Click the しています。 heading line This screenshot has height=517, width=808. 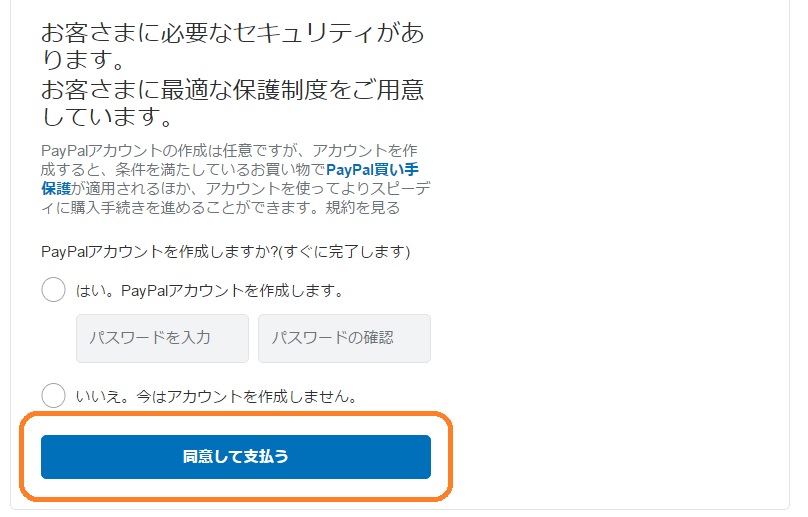107,116
